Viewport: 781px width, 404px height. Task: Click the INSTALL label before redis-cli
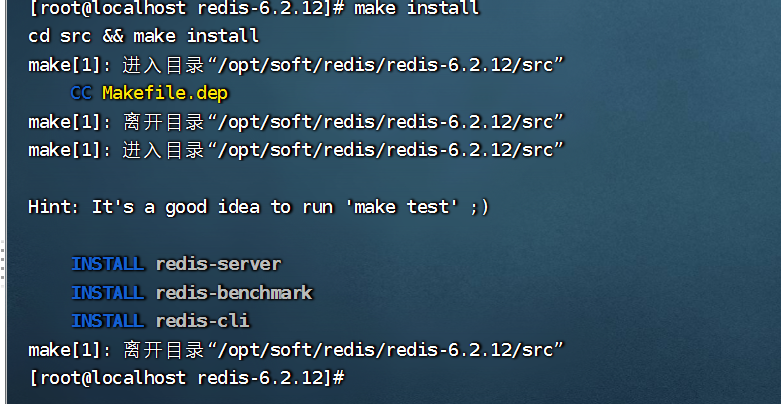(x=108, y=321)
